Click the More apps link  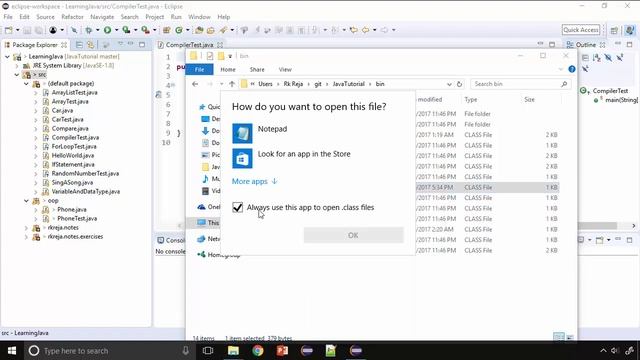tap(254, 181)
